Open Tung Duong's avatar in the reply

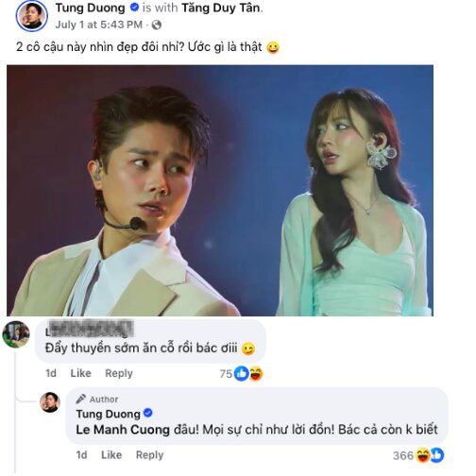(x=50, y=402)
